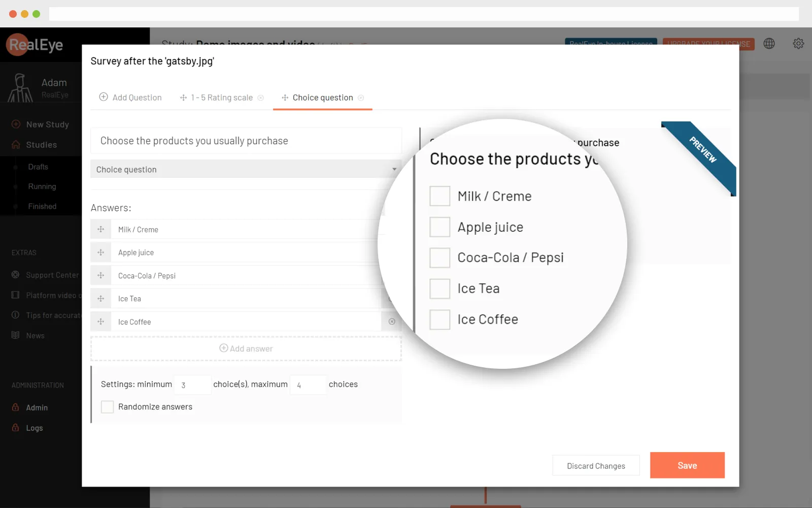Screen dimensions: 812x508
Task: Open the Add Question tab
Action: [130, 98]
